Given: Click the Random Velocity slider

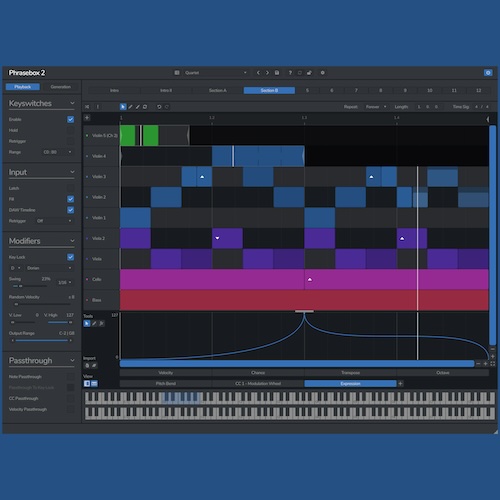Looking at the screenshot, I should coord(42,304).
